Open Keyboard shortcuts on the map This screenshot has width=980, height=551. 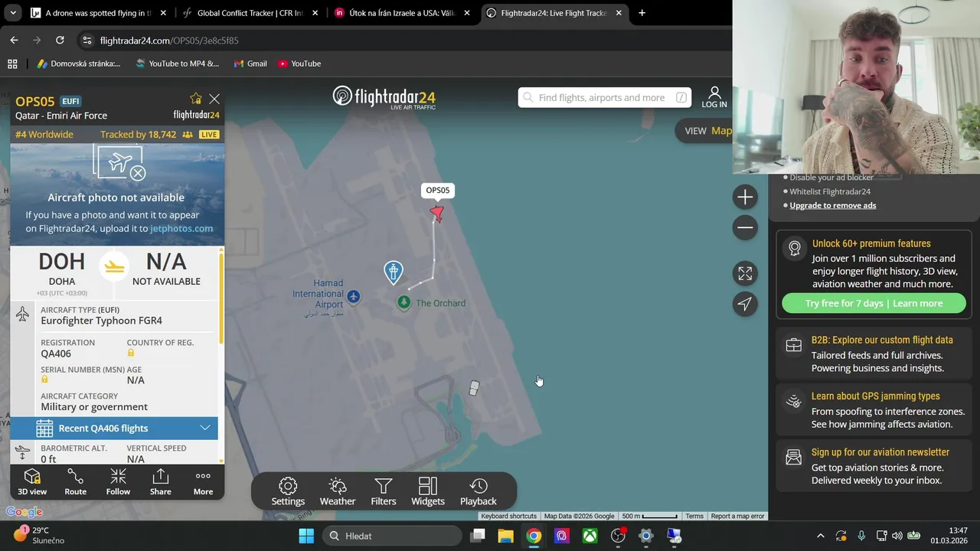(508, 516)
